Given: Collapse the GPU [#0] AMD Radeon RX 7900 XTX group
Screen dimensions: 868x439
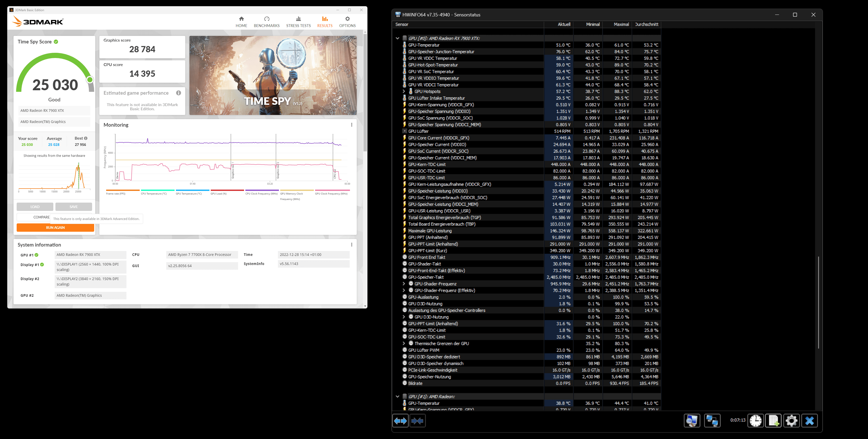Looking at the screenshot, I should point(397,38).
